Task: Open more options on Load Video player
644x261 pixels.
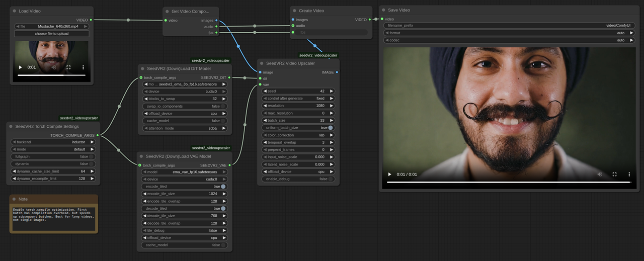Action: (x=83, y=67)
